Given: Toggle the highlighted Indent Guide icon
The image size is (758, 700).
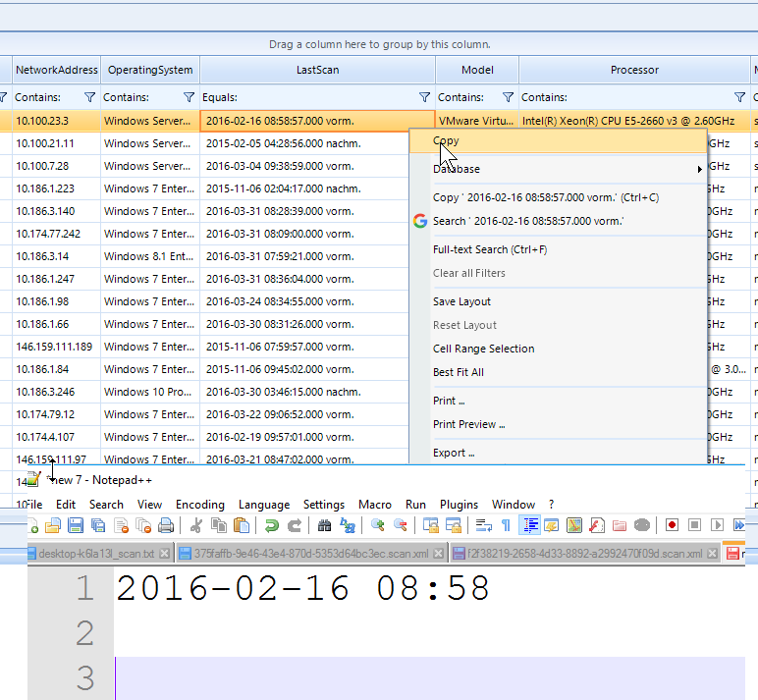Looking at the screenshot, I should [x=529, y=525].
